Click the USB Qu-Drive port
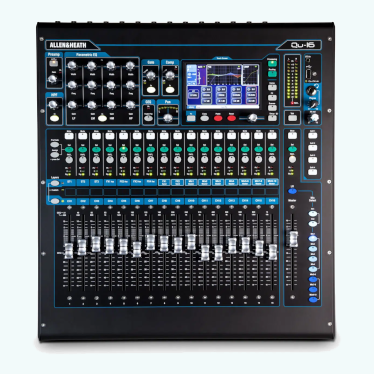This screenshot has height=374, width=374. click(308, 74)
